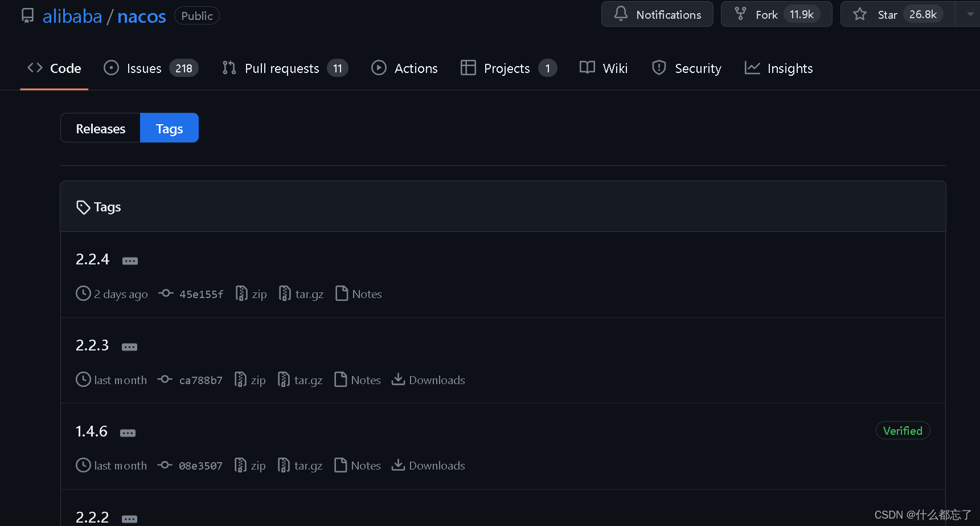Open tag 2.2.4

click(x=92, y=259)
